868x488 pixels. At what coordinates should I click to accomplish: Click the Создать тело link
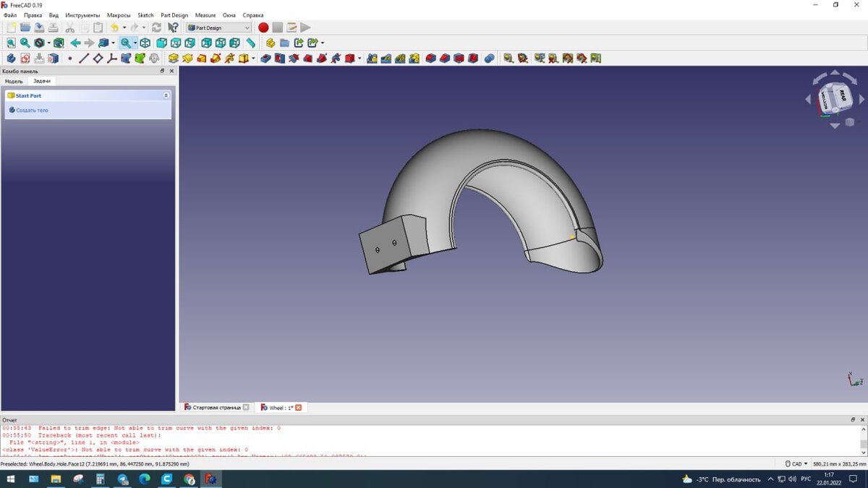pyautogui.click(x=32, y=111)
